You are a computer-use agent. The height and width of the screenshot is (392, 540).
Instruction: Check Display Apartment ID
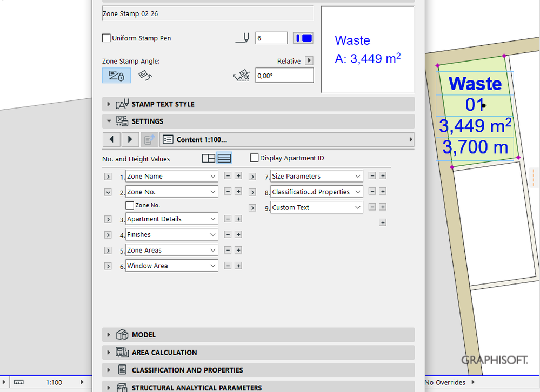[x=254, y=157]
